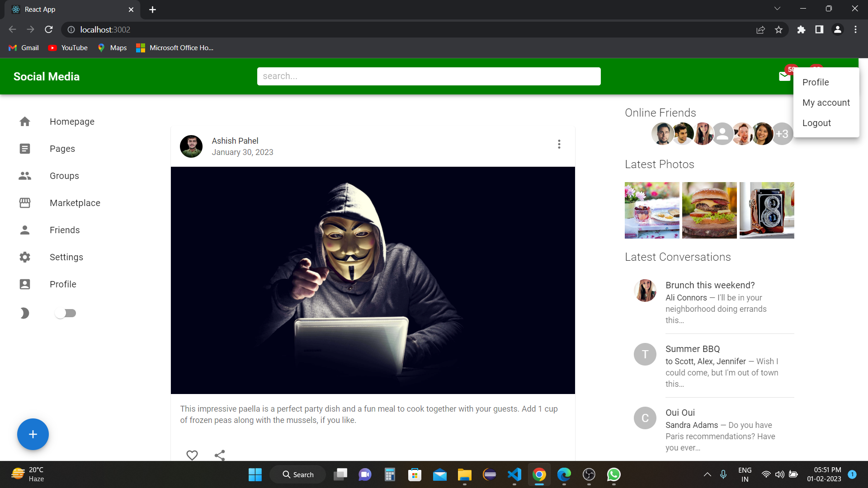Open new browser tab

pyautogui.click(x=152, y=9)
